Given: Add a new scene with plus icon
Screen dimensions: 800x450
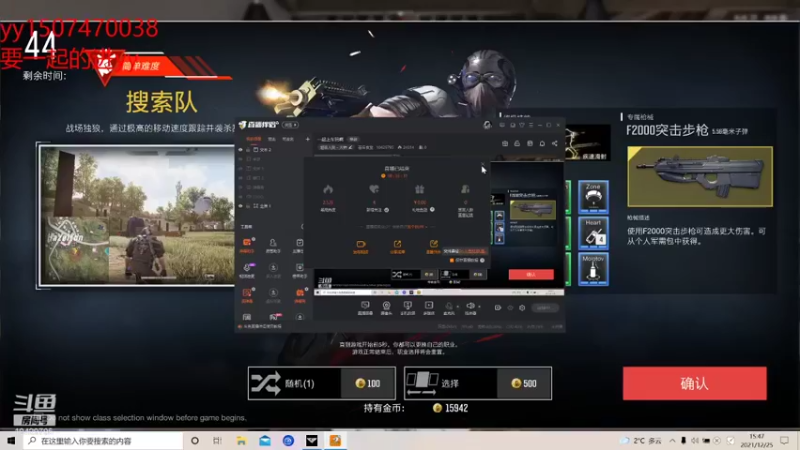Looking at the screenshot, I should (308, 139).
